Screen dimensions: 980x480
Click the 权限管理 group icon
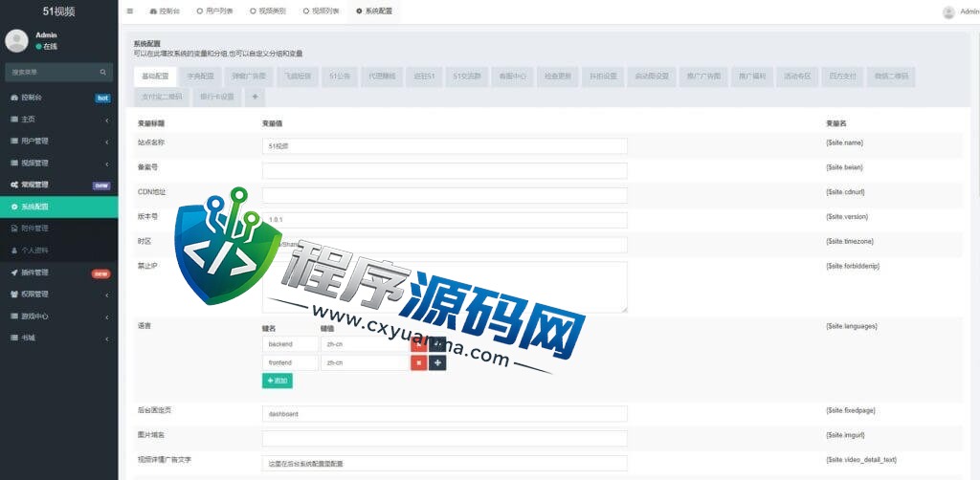(x=14, y=294)
